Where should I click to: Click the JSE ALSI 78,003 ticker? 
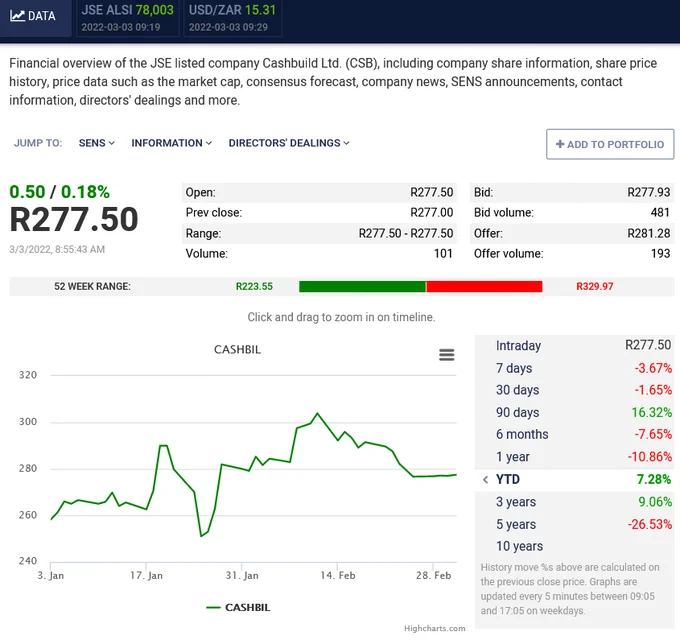[x=128, y=18]
